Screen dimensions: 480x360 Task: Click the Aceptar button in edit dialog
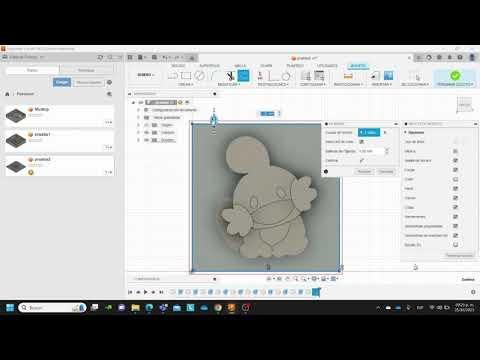364,171
